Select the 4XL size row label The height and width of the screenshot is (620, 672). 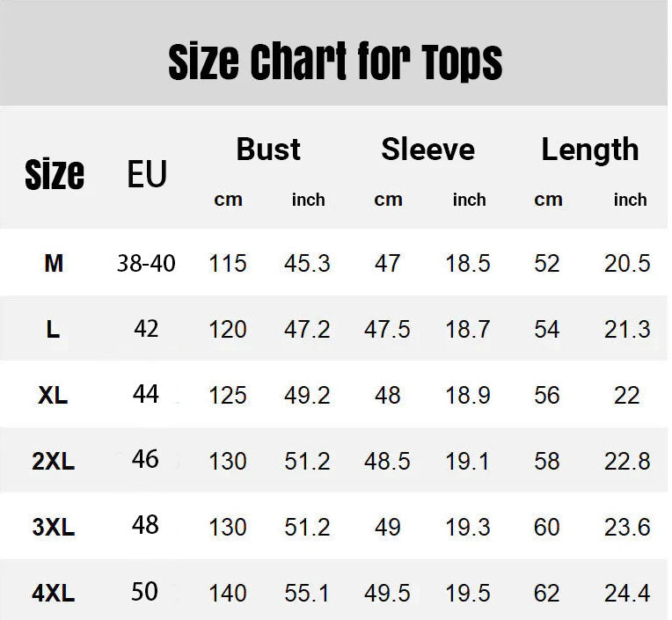coord(54,594)
